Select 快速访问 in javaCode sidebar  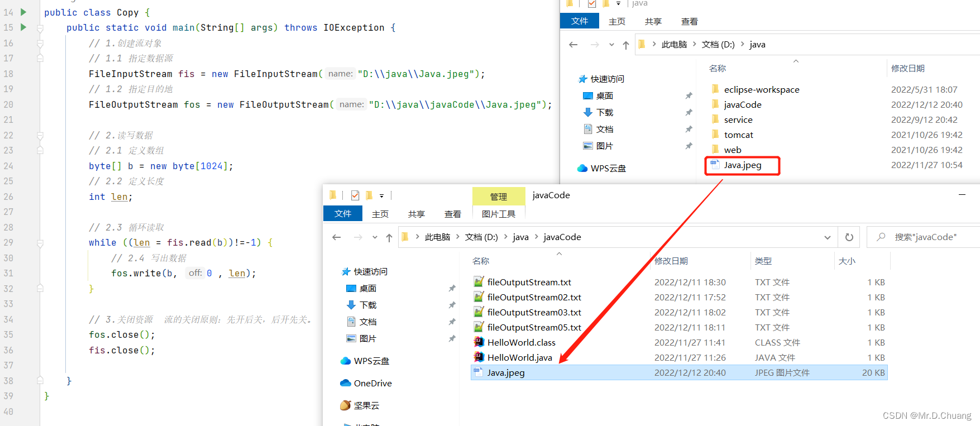coord(365,271)
